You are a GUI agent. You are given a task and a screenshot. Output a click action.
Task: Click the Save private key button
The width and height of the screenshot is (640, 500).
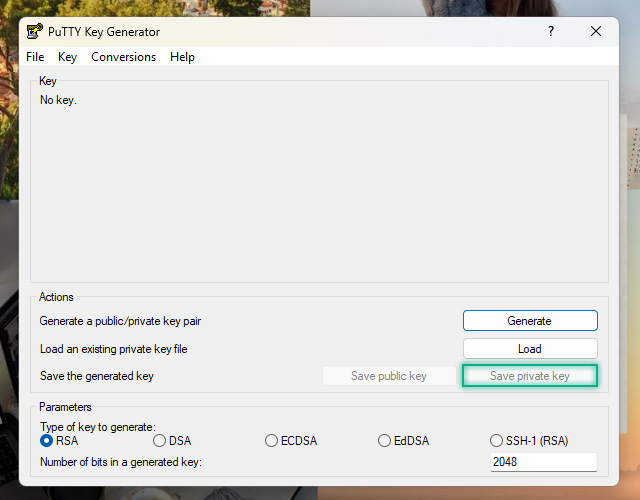pyautogui.click(x=530, y=376)
